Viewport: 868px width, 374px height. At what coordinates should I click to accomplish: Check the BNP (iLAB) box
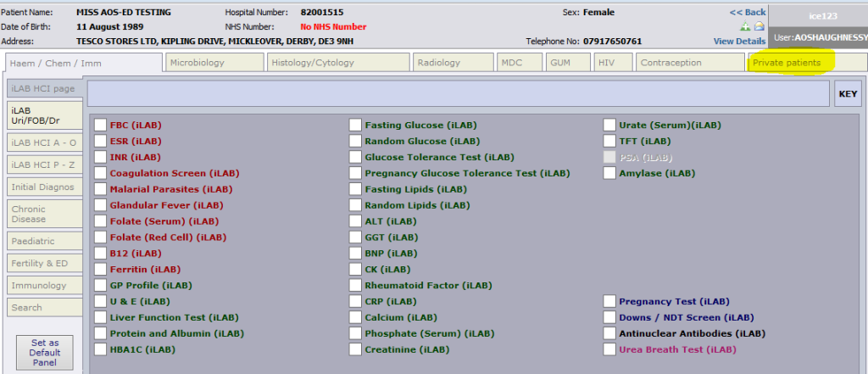click(355, 254)
